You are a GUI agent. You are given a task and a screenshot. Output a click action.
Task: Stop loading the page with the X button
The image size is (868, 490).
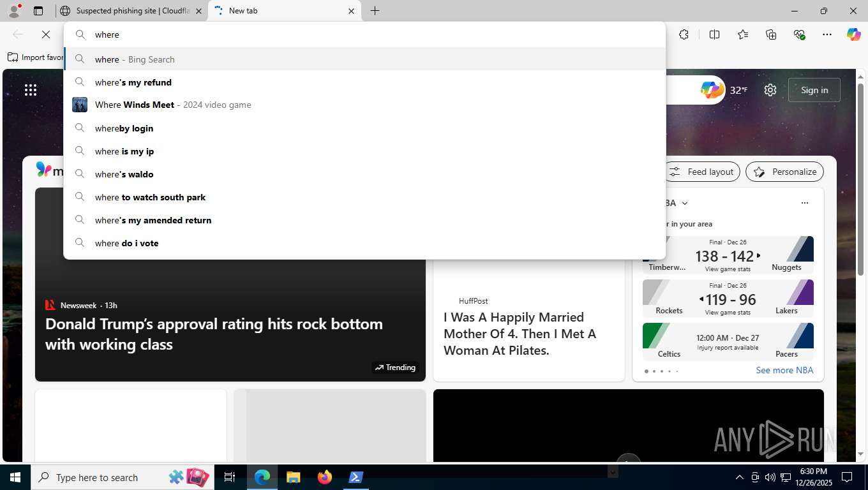(46, 34)
